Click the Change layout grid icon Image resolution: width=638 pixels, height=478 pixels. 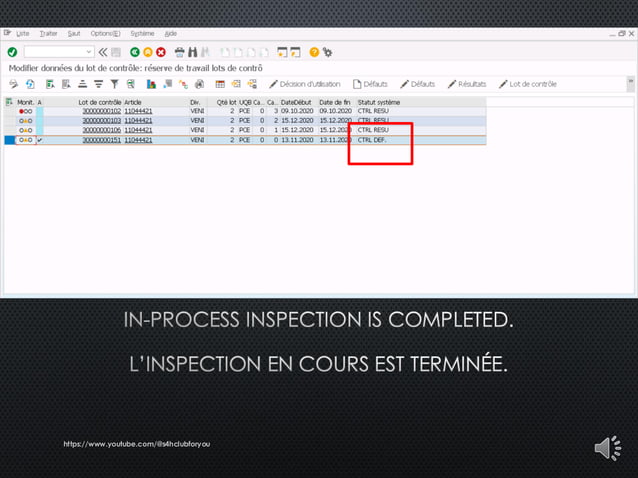220,84
